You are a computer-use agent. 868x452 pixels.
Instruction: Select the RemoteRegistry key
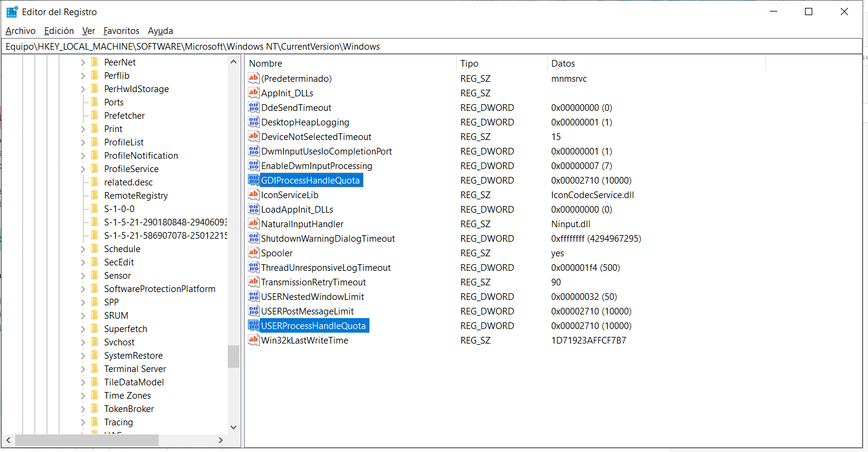[136, 195]
